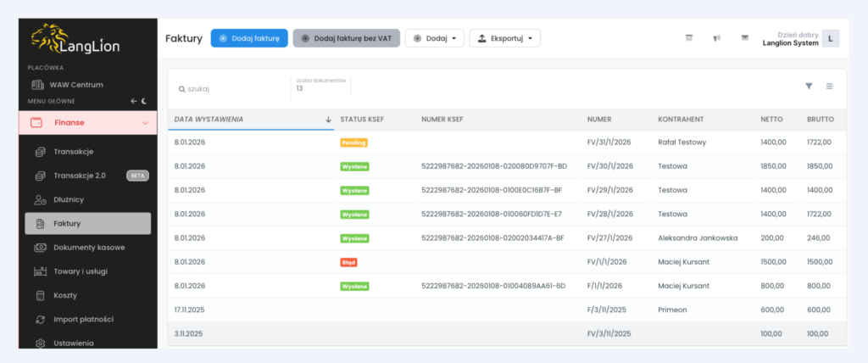This screenshot has width=868, height=363.
Task: Click the L user avatar
Action: pyautogui.click(x=831, y=38)
